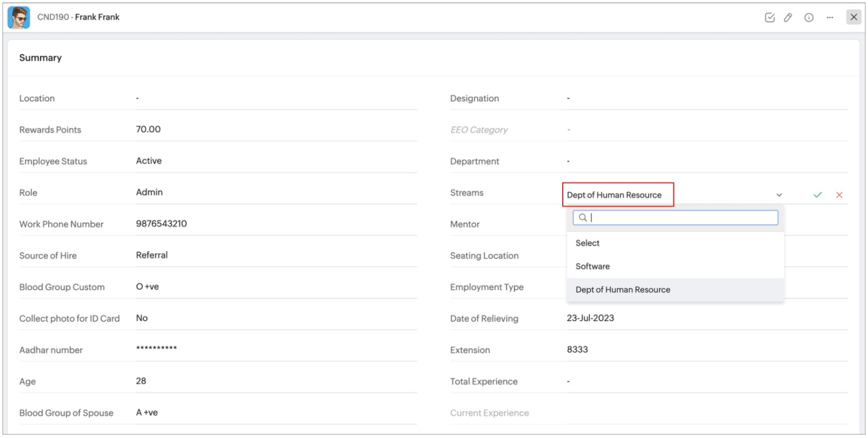
Task: Click the checklist task icon in header
Action: (x=769, y=18)
